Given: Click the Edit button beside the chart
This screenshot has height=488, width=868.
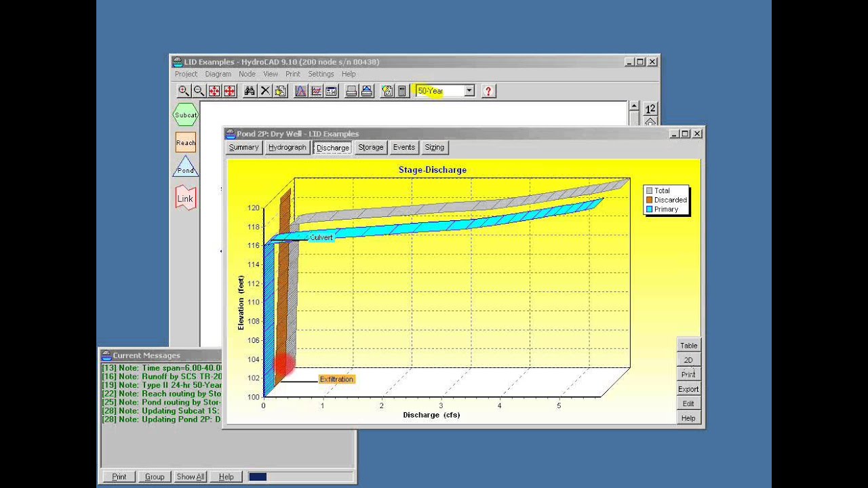Looking at the screenshot, I should [688, 404].
